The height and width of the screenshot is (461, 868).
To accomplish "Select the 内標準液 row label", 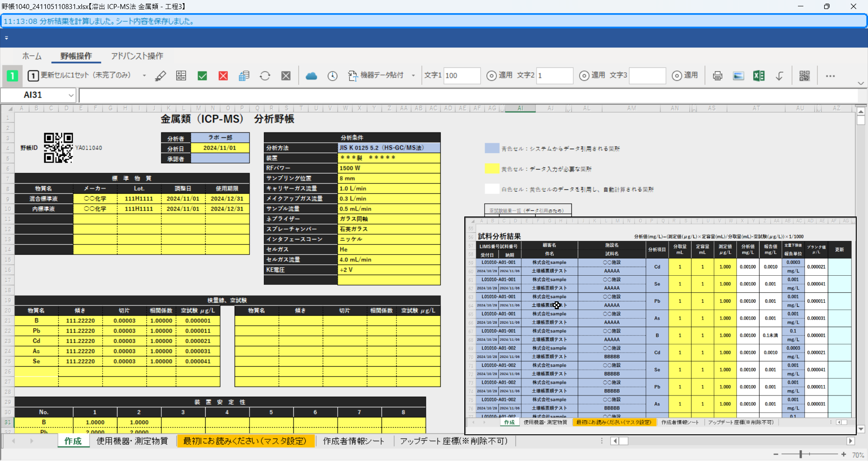I will (44, 209).
